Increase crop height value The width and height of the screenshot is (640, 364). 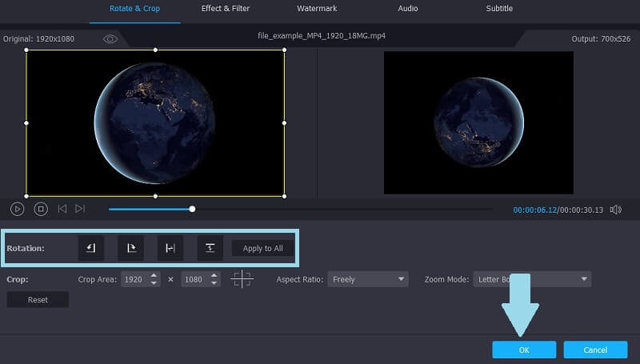tap(214, 275)
